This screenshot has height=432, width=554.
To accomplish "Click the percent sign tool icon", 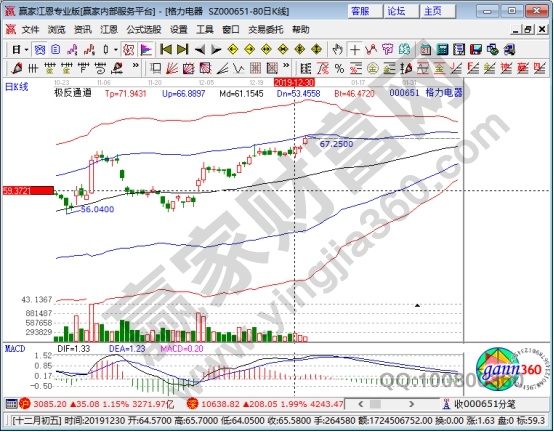I will (339, 68).
